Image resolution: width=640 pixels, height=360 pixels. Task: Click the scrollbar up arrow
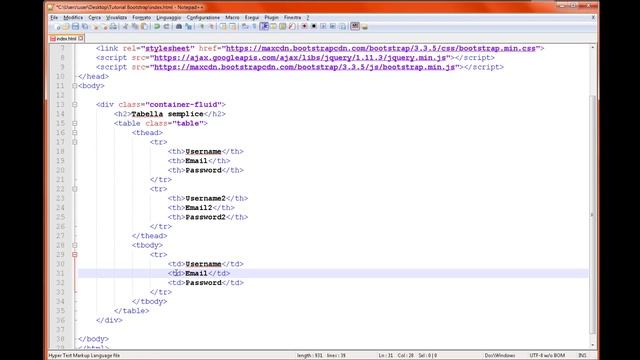[593, 48]
